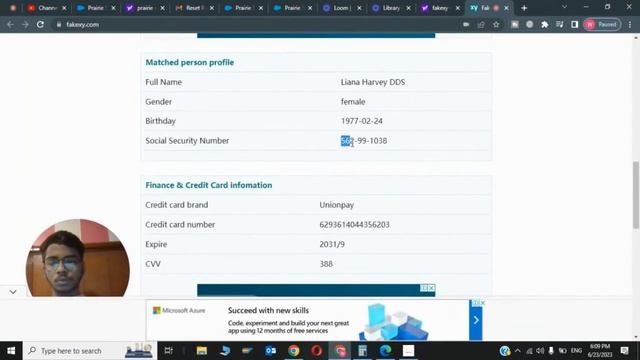Open Calculator from the taskbar
The height and width of the screenshot is (360, 640).
pyautogui.click(x=362, y=351)
